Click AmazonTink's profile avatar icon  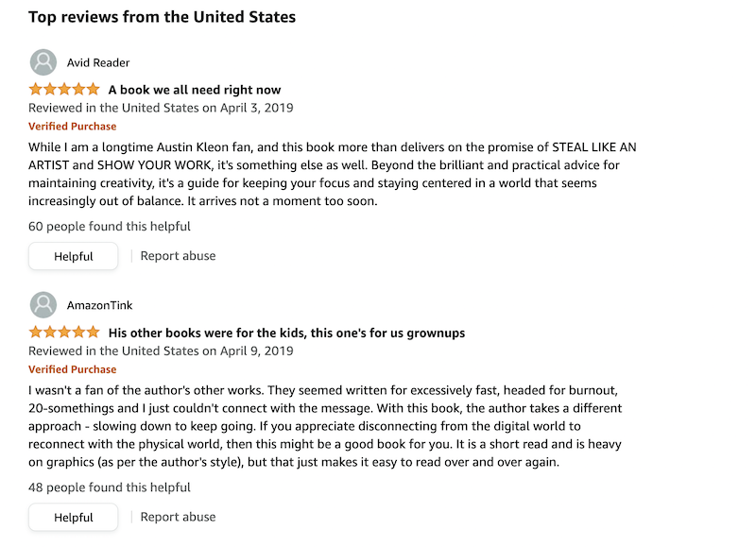pyautogui.click(x=43, y=304)
